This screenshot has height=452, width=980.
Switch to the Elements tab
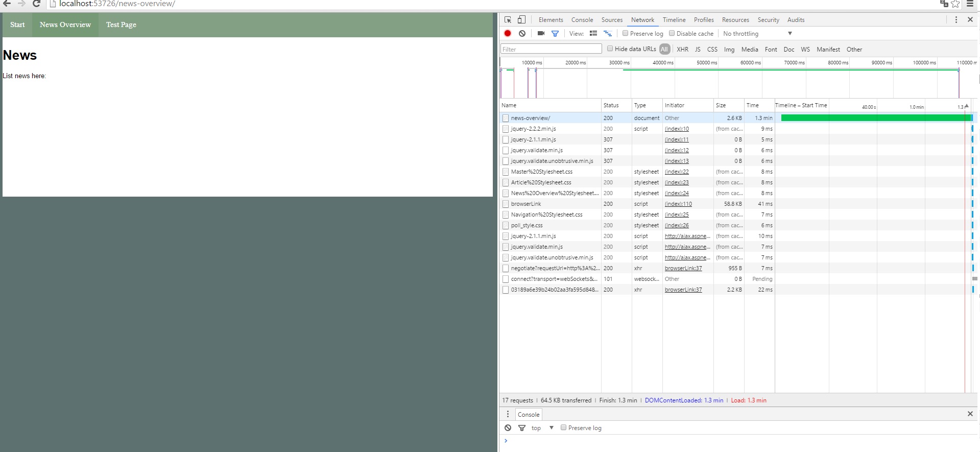pos(551,20)
